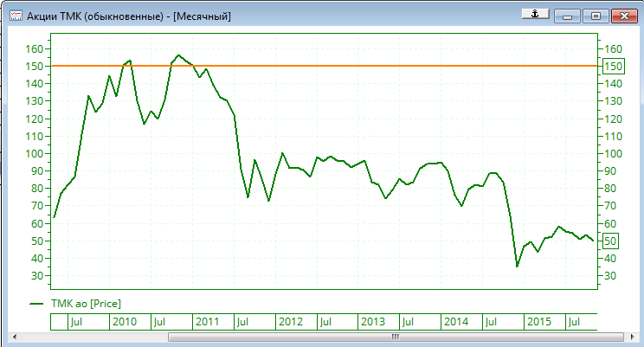Viewport: 644px width, 347px height.
Task: Click the TMK ao [Price] legend label
Action: [x=87, y=303]
